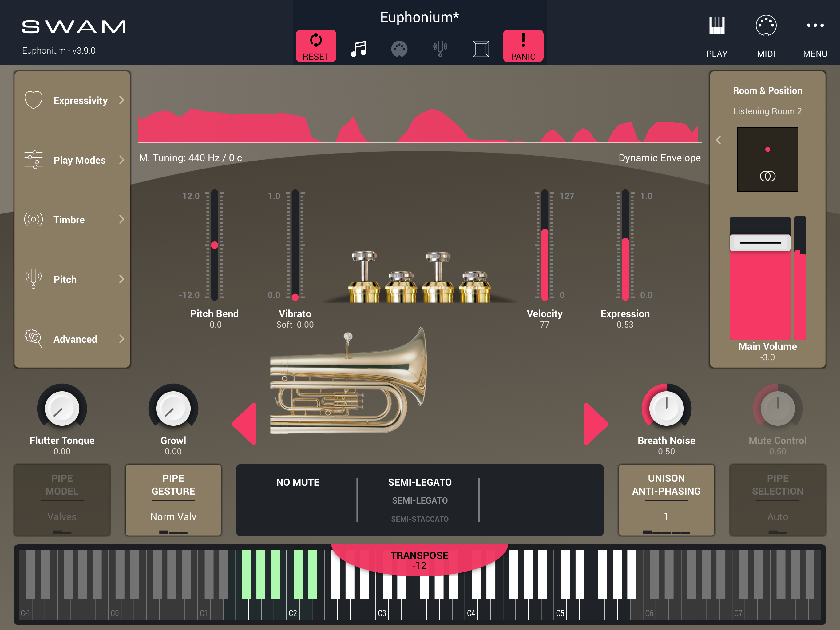
Task: Toggle the PIPE GESTURE Norm Valv selector
Action: (x=173, y=500)
